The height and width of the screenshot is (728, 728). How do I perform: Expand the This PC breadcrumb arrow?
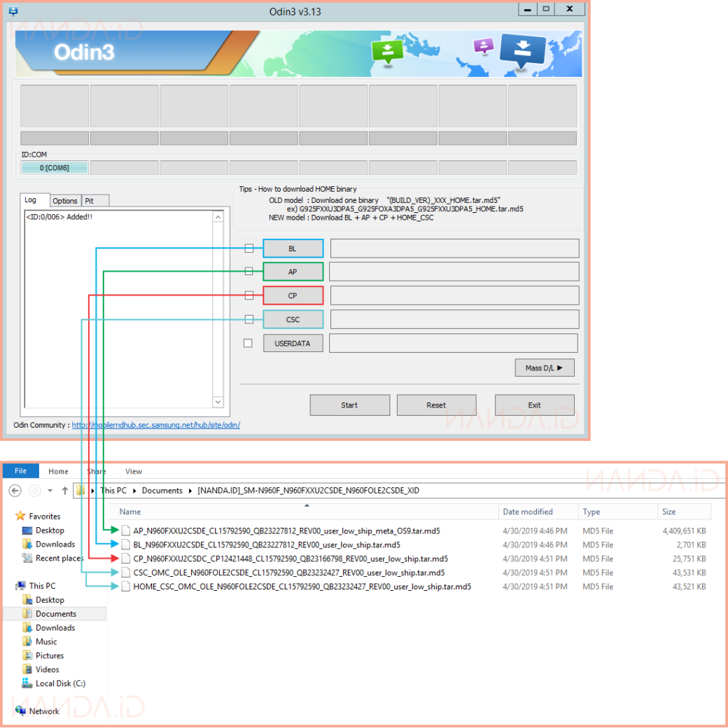135,491
